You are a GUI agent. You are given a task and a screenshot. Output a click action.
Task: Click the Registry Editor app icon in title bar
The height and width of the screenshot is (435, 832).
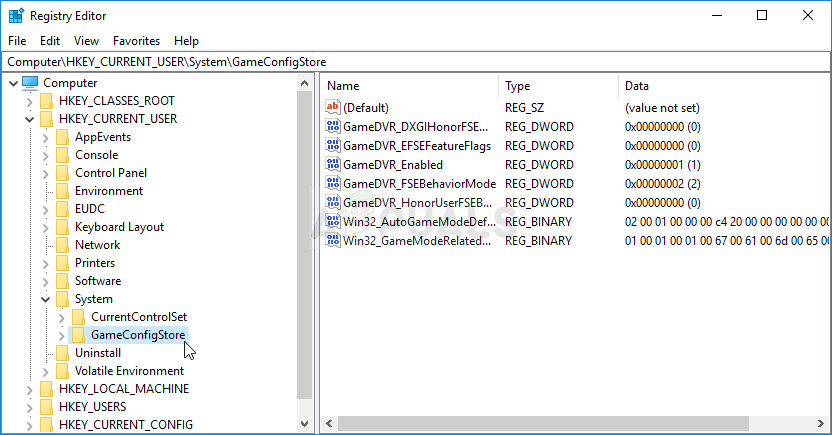click(16, 16)
